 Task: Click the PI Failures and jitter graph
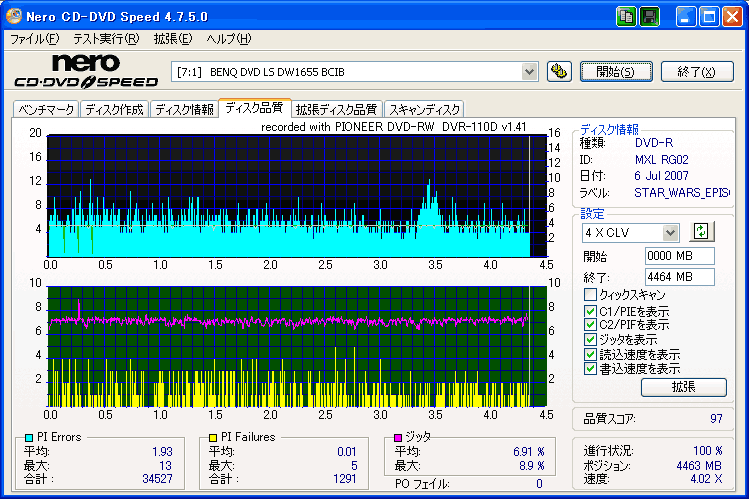click(297, 346)
